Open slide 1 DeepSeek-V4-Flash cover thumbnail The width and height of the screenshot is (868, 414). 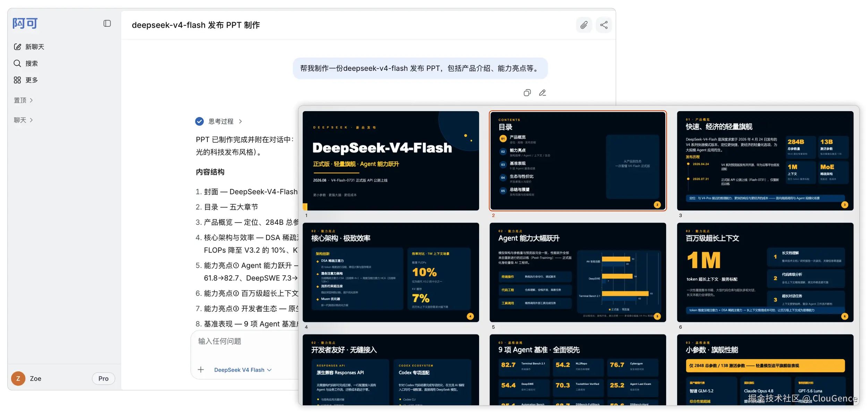coord(391,161)
